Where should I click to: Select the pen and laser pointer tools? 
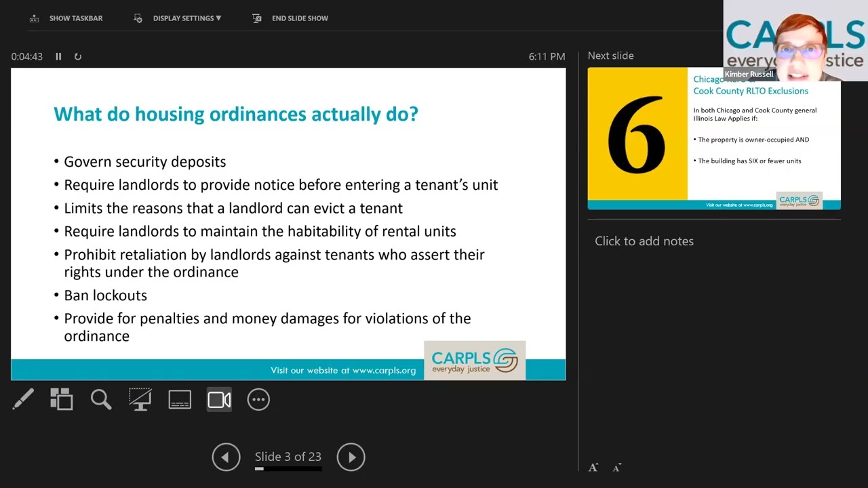(23, 399)
